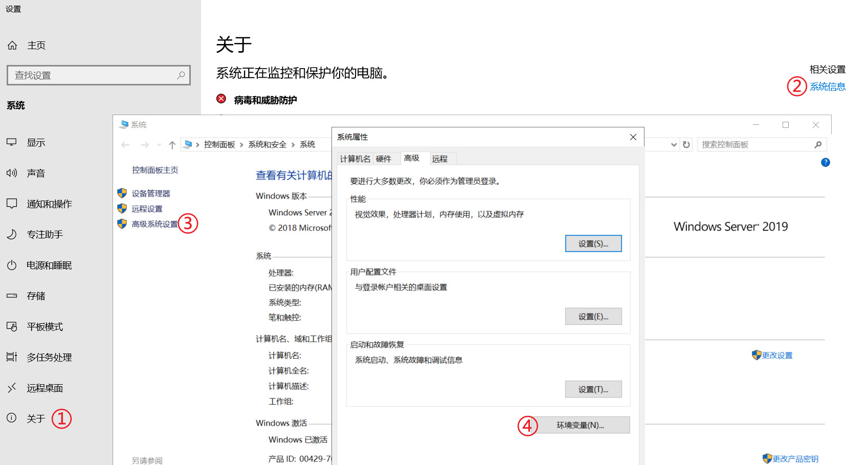Click shield icon next to 高级系统设置
This screenshot has width=868, height=465.
pyautogui.click(x=122, y=224)
